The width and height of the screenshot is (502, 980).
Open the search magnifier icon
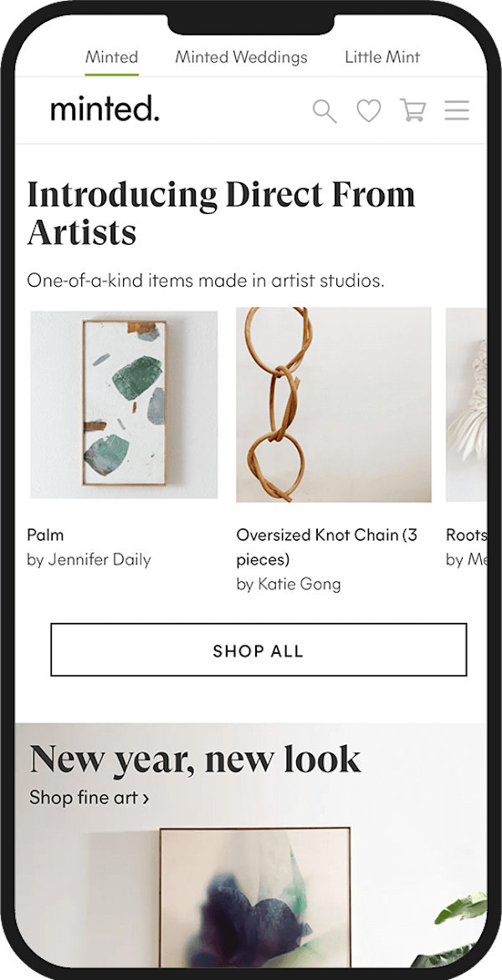point(325,112)
